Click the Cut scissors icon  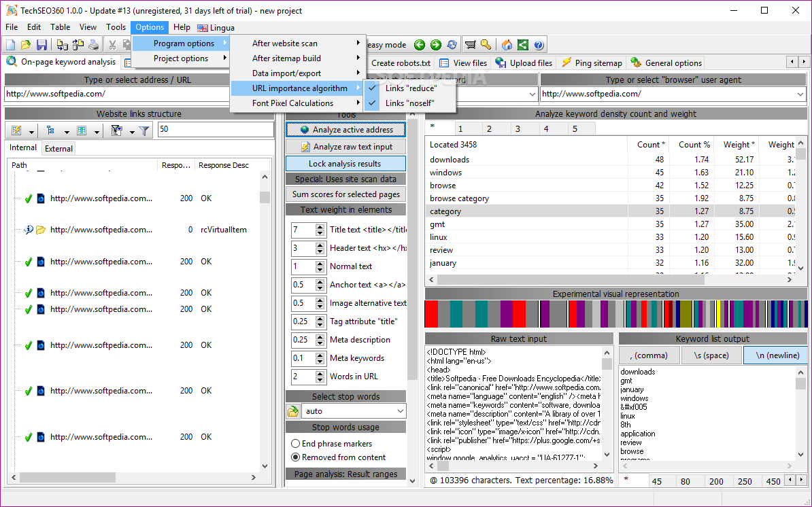[112, 45]
